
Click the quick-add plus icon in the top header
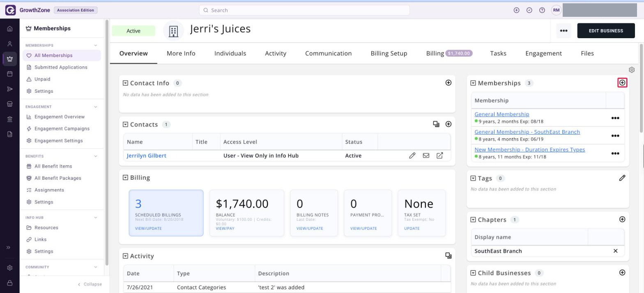(517, 10)
